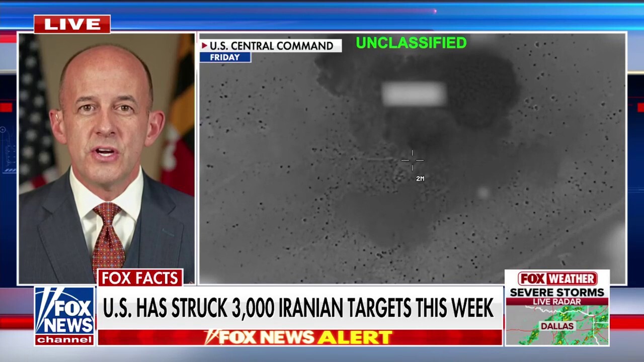
Task: Click the 2M marker below the crosshair
Action: pos(420,178)
